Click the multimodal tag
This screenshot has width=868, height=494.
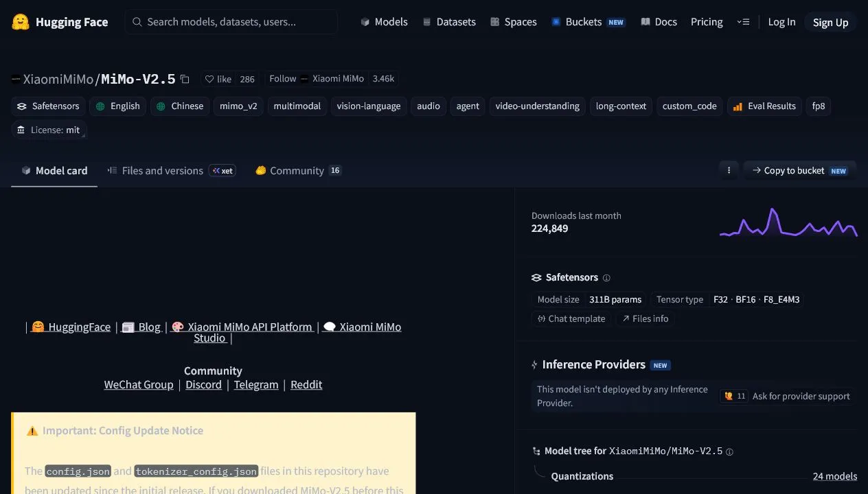[x=297, y=106]
